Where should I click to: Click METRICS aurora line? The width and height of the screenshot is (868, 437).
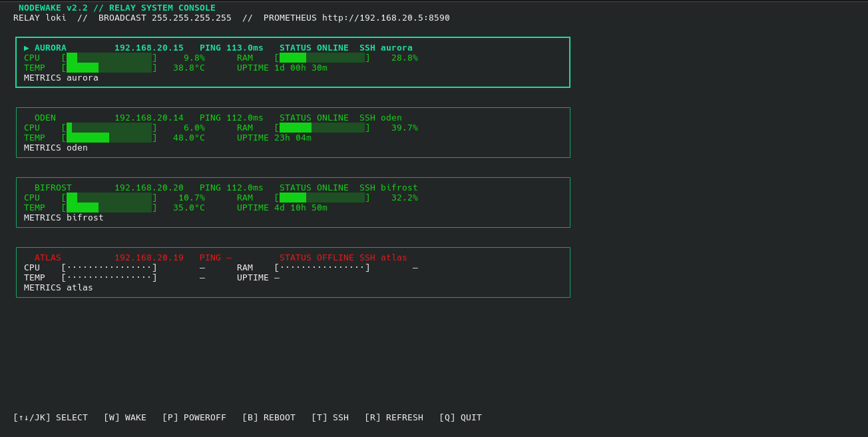61,78
